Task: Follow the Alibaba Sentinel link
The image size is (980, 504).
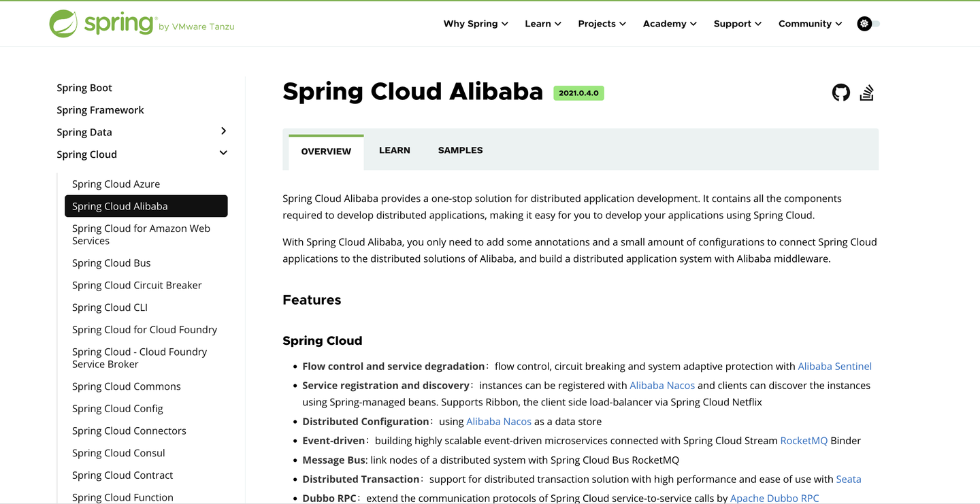Action: point(834,366)
